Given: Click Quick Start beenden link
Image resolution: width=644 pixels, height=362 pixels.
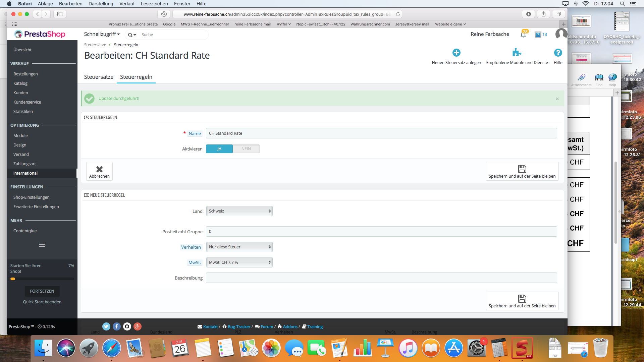Looking at the screenshot, I should (42, 302).
